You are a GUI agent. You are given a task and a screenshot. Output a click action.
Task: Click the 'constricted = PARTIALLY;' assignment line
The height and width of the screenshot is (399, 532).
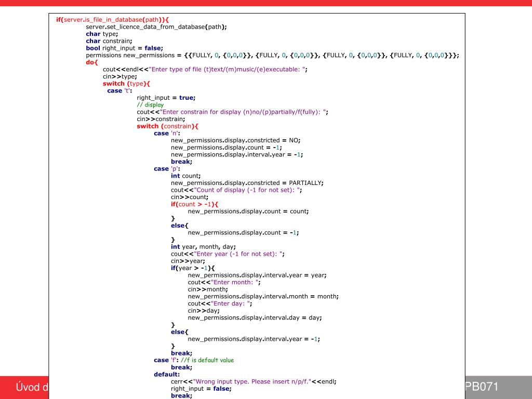pyautogui.click(x=247, y=183)
